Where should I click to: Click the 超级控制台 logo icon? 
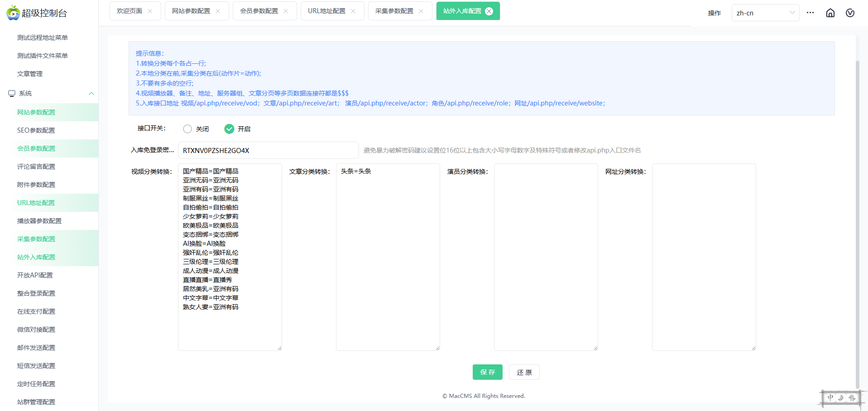click(13, 13)
